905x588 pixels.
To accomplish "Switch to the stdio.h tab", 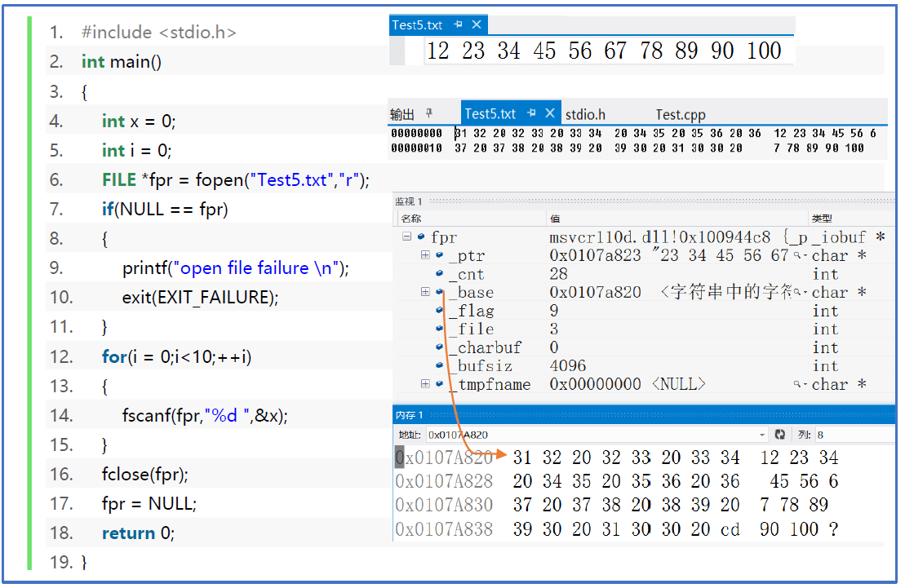I will click(585, 115).
